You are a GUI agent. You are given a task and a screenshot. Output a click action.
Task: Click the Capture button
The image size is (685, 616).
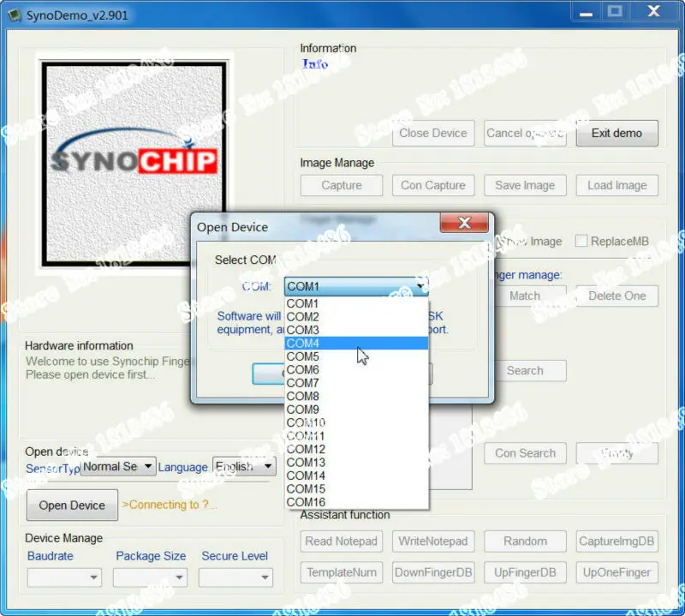(x=341, y=185)
